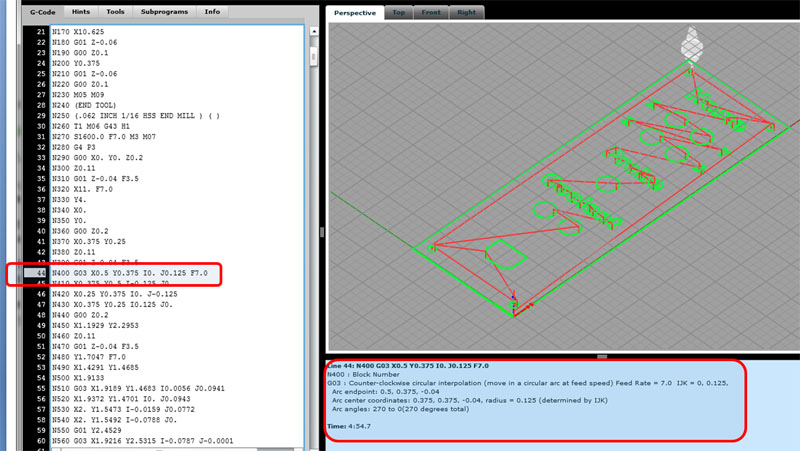Switch to the Right view tab
Viewport: 800px width, 451px height.
click(466, 13)
